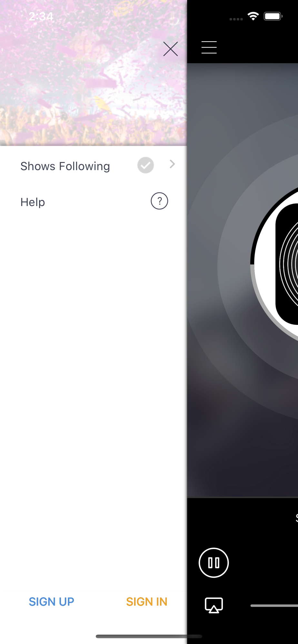
Task: Expand Shows Following chevron arrow
Action: pos(172,164)
